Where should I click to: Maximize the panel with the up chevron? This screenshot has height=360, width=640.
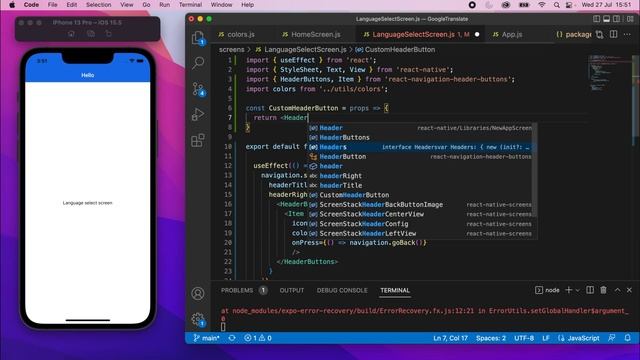tap(617, 290)
